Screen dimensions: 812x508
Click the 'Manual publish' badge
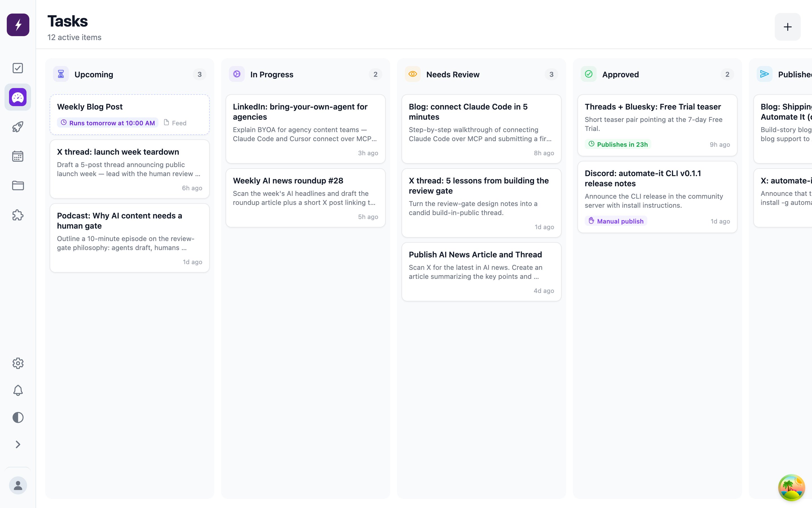(616, 221)
